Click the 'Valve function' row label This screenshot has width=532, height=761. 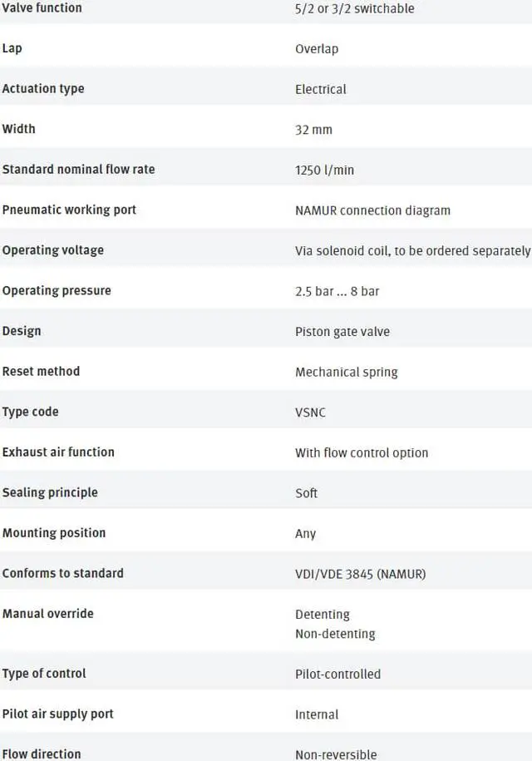pos(42,8)
